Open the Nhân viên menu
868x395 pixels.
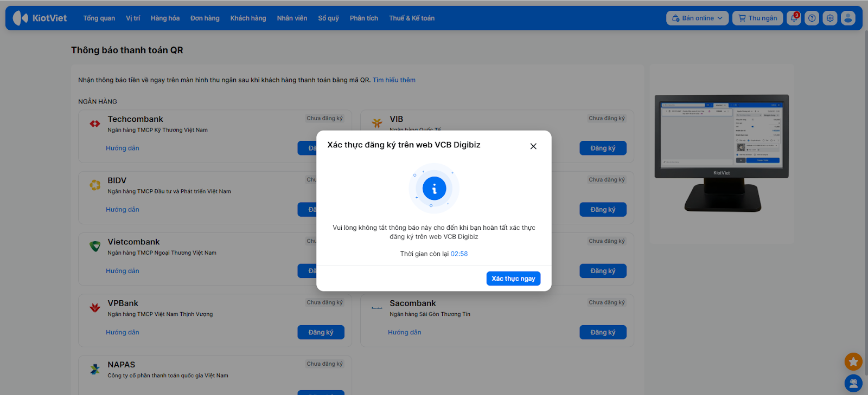tap(292, 18)
